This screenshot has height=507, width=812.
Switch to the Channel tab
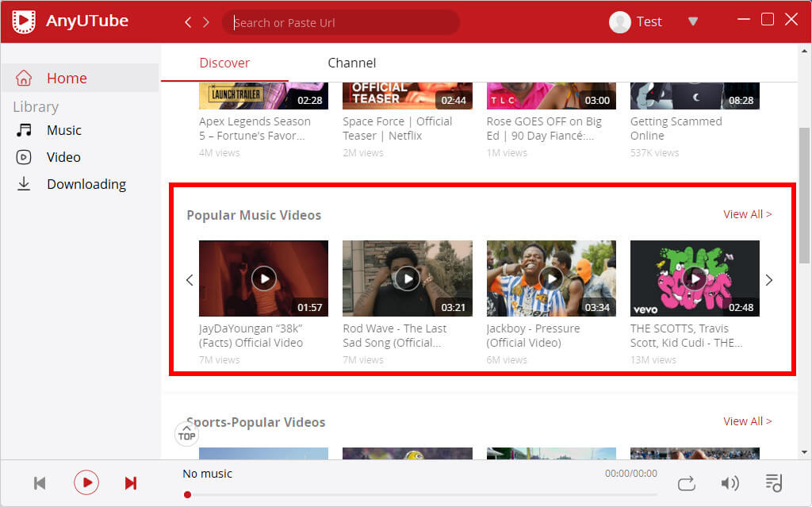coord(351,63)
